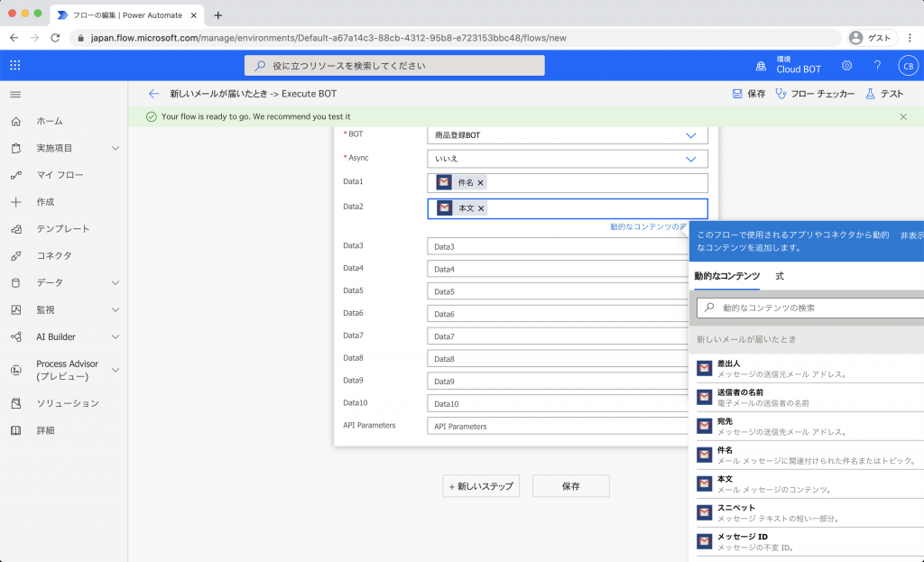Switch to the 式 expression tab

coord(780,276)
